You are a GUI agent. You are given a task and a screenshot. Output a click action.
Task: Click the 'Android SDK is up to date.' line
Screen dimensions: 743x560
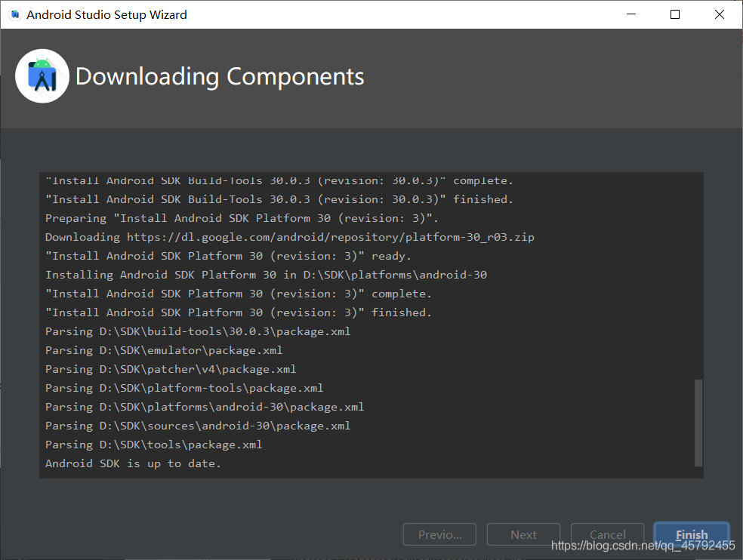pyautogui.click(x=133, y=463)
